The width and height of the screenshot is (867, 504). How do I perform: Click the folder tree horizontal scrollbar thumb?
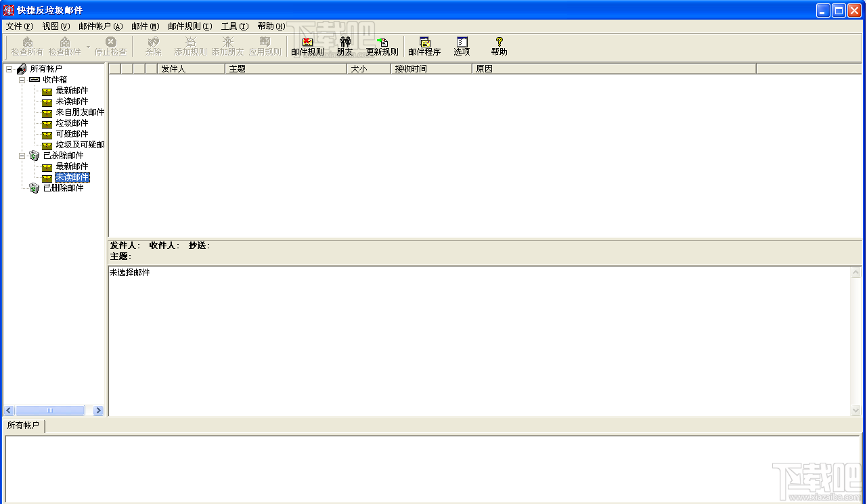tap(50, 411)
